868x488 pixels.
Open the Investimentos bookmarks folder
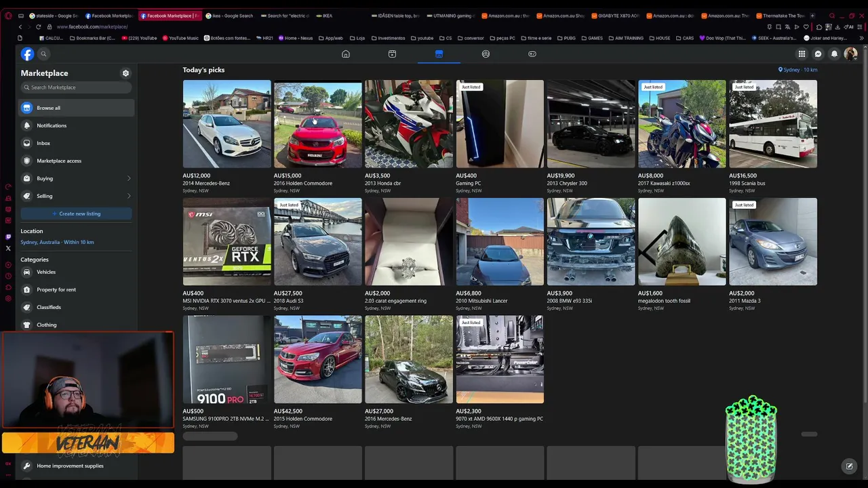[387, 38]
